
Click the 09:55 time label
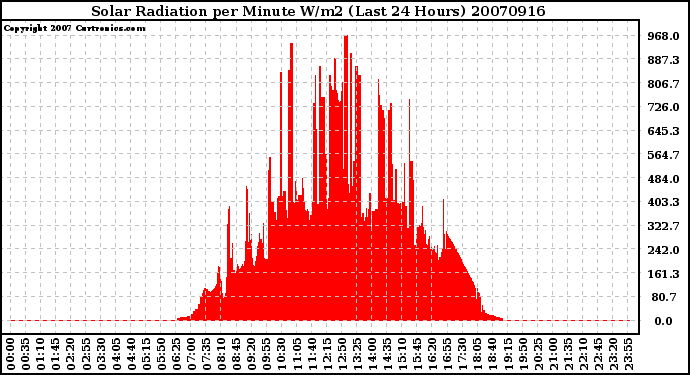pyautogui.click(x=266, y=355)
